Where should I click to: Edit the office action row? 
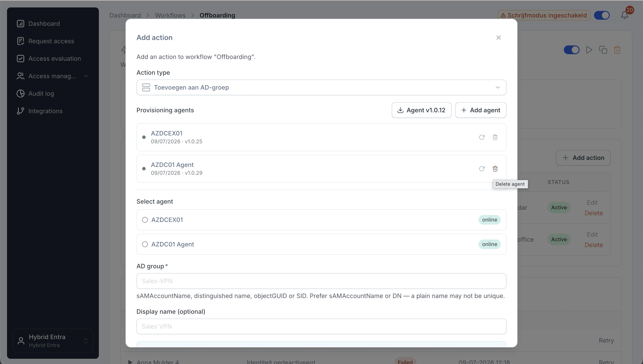coord(592,234)
